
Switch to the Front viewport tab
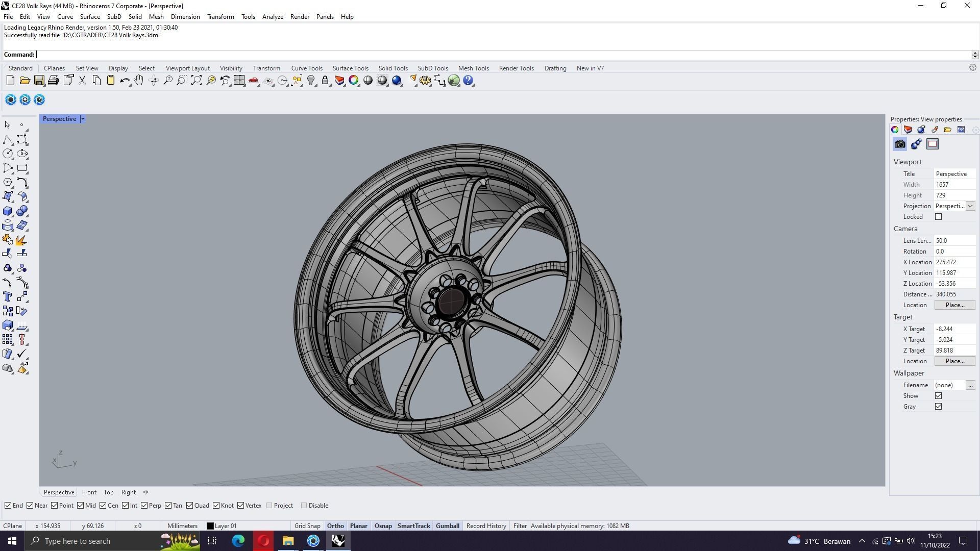(89, 492)
